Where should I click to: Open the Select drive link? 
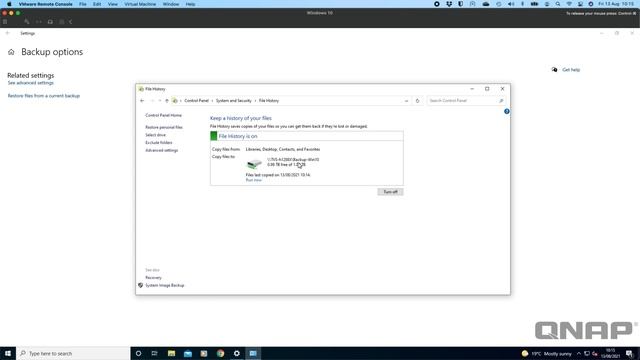coord(156,135)
